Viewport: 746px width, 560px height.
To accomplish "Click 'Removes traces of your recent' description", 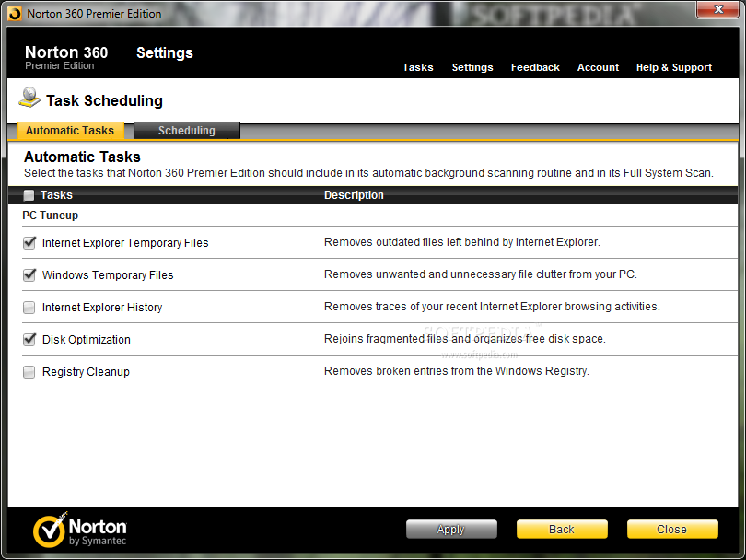I will tap(492, 307).
